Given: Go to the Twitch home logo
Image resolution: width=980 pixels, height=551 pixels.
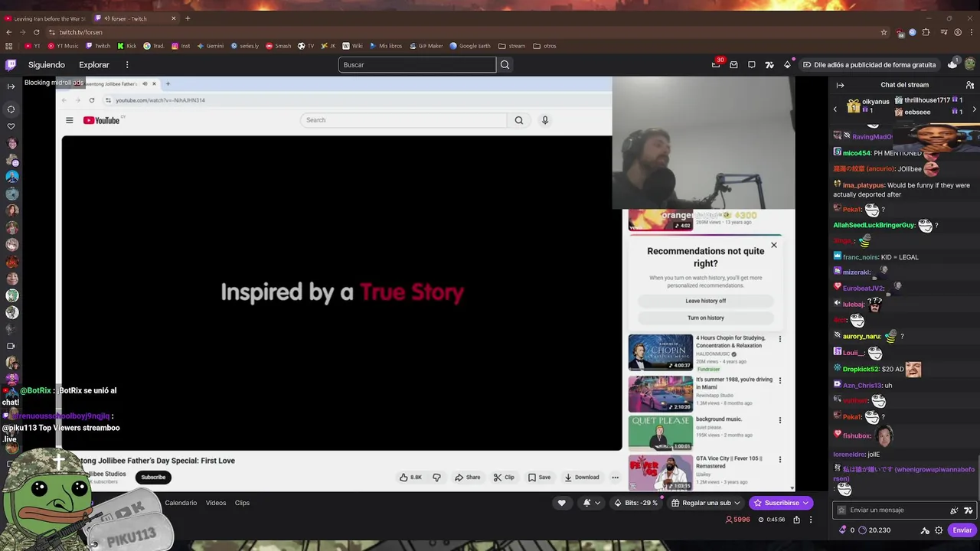Looking at the screenshot, I should [x=11, y=65].
